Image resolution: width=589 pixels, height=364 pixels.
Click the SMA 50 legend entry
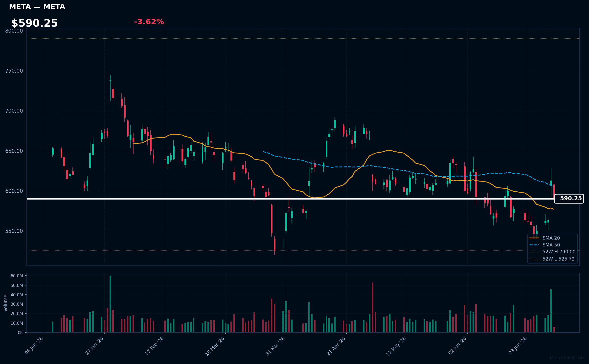click(x=544, y=245)
